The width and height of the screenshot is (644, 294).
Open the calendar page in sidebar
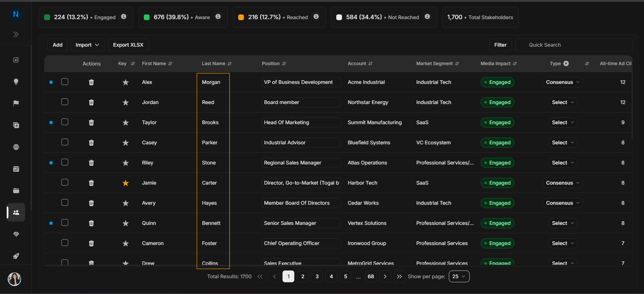[16, 169]
